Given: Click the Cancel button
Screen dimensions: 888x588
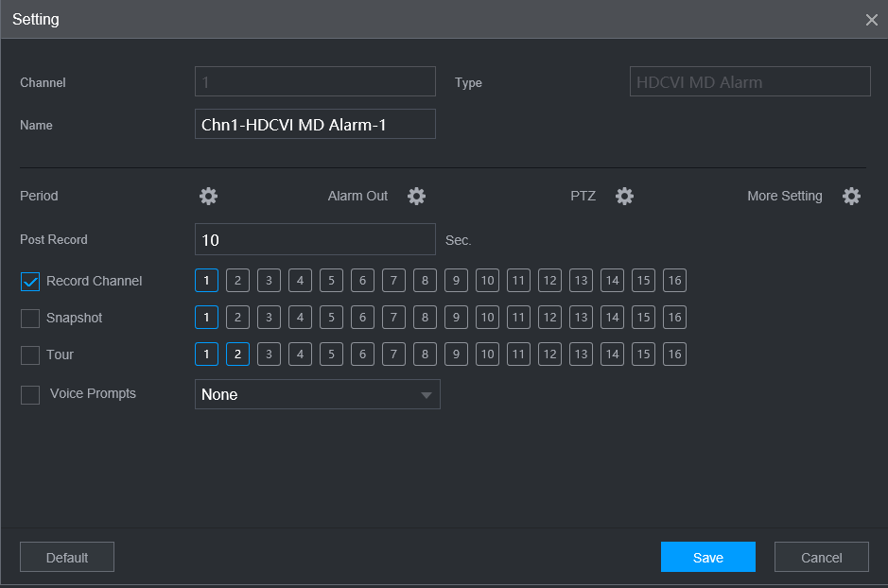Looking at the screenshot, I should 821,558.
